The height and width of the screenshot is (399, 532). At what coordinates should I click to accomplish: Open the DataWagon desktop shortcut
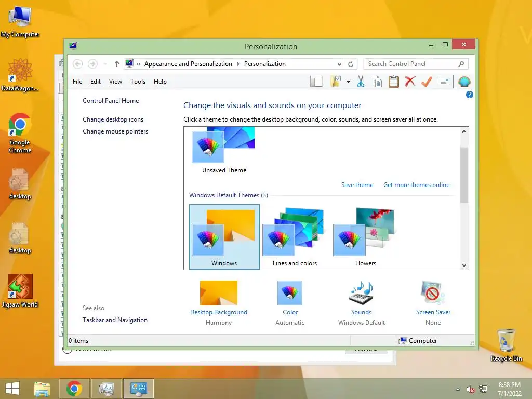20,75
